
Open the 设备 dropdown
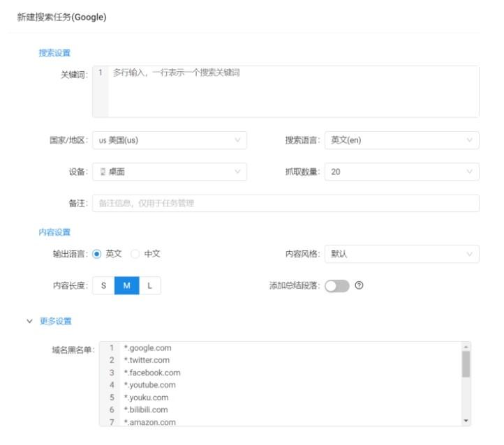click(x=170, y=172)
